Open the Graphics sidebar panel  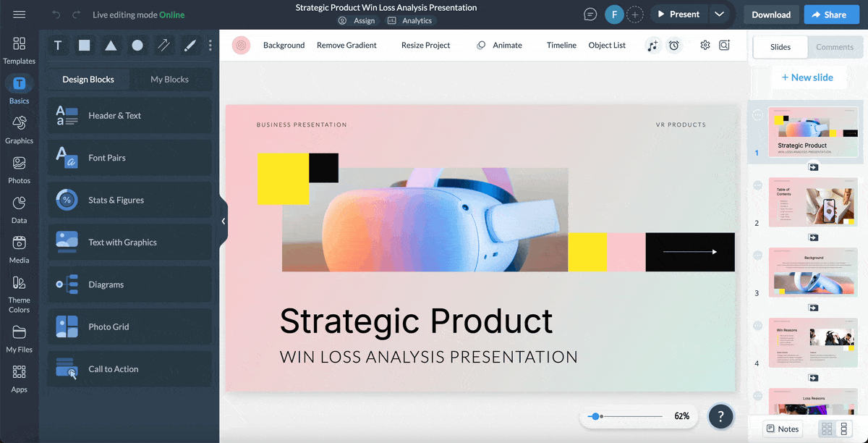[x=19, y=127]
